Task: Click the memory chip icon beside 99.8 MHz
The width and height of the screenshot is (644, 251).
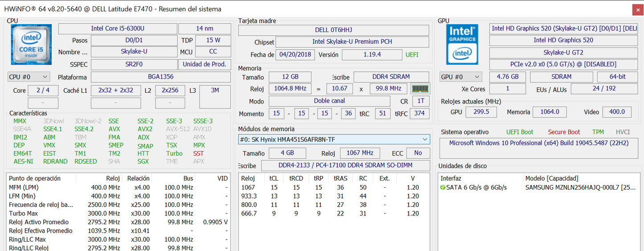Action: click(419, 88)
